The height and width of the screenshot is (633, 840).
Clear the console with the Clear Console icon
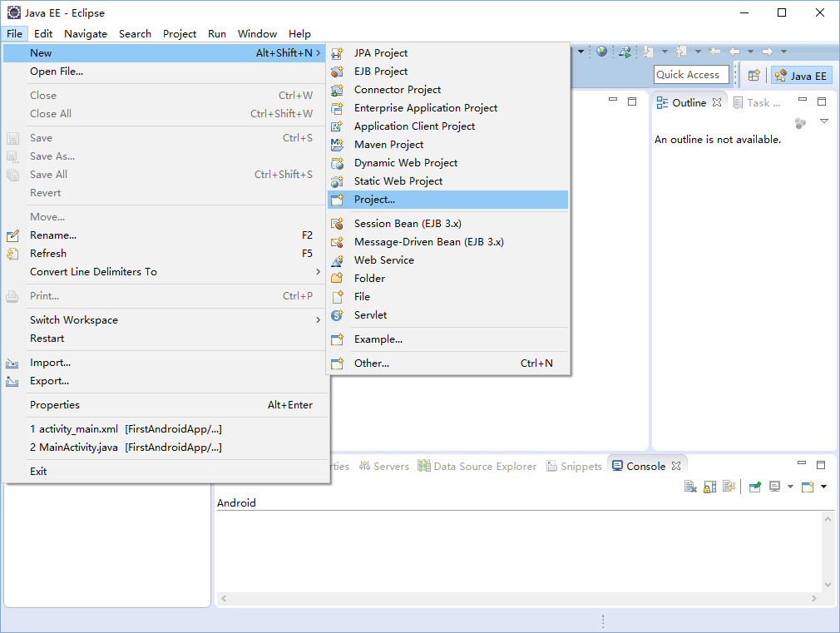(690, 487)
